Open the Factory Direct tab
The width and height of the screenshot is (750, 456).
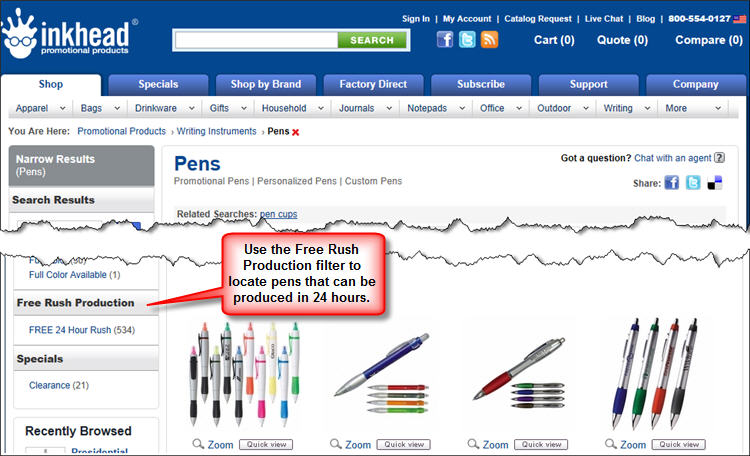click(373, 85)
